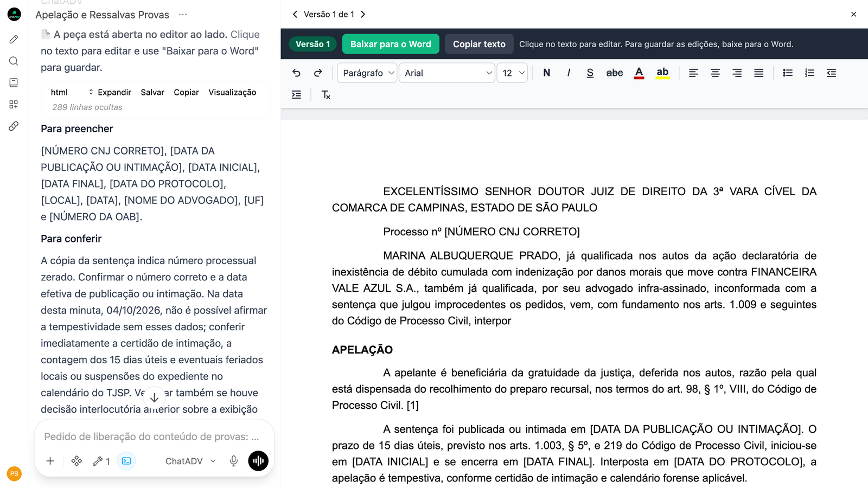Click the microphone dictation icon
Image resolution: width=868 pixels, height=488 pixels.
click(234, 461)
